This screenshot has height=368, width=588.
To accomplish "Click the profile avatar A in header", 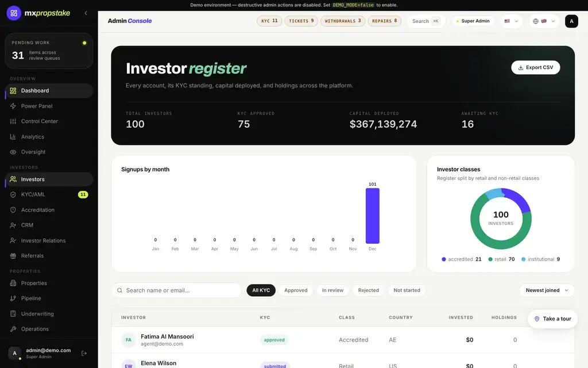I will [571, 21].
